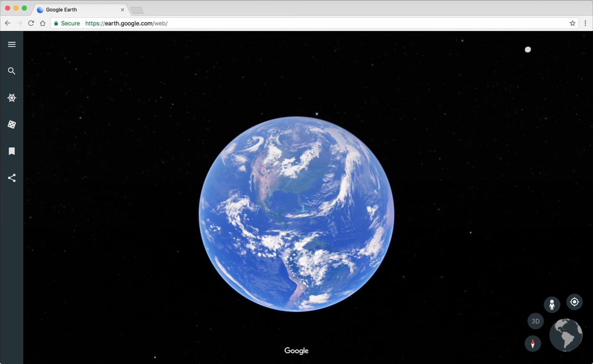Reload the current page
Image resolution: width=593 pixels, height=364 pixels.
click(x=31, y=23)
